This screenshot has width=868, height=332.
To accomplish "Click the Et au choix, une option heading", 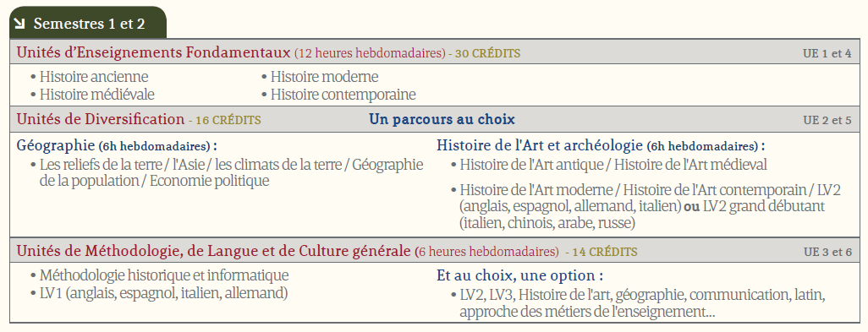I will click(x=519, y=275).
